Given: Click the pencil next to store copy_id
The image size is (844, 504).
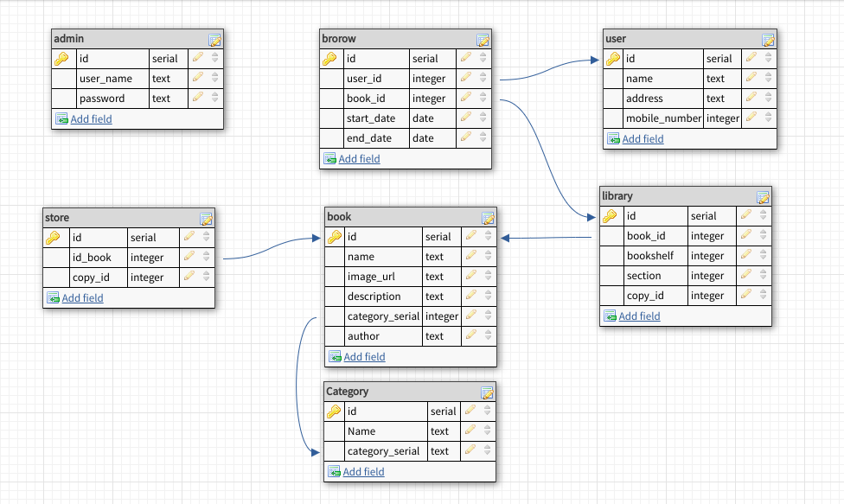Looking at the screenshot, I should tap(189, 278).
